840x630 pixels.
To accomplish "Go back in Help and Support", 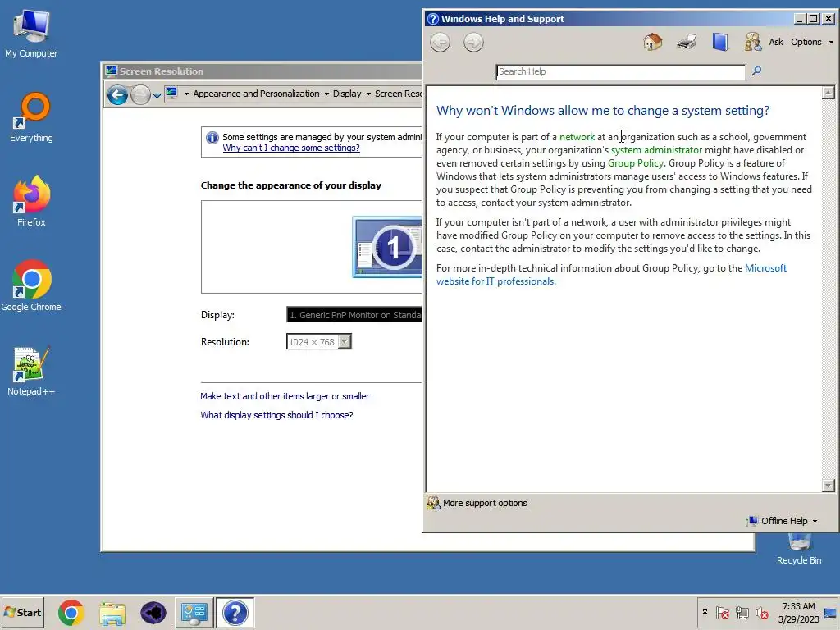I will click(x=440, y=42).
